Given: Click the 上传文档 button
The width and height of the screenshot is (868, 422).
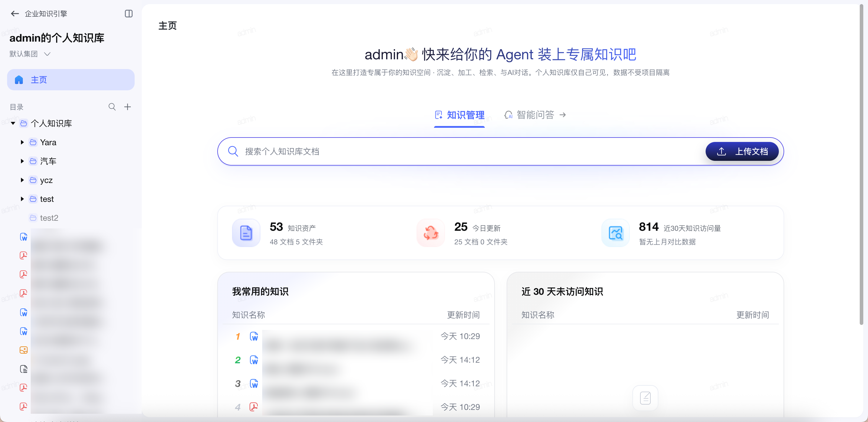Looking at the screenshot, I should (742, 152).
